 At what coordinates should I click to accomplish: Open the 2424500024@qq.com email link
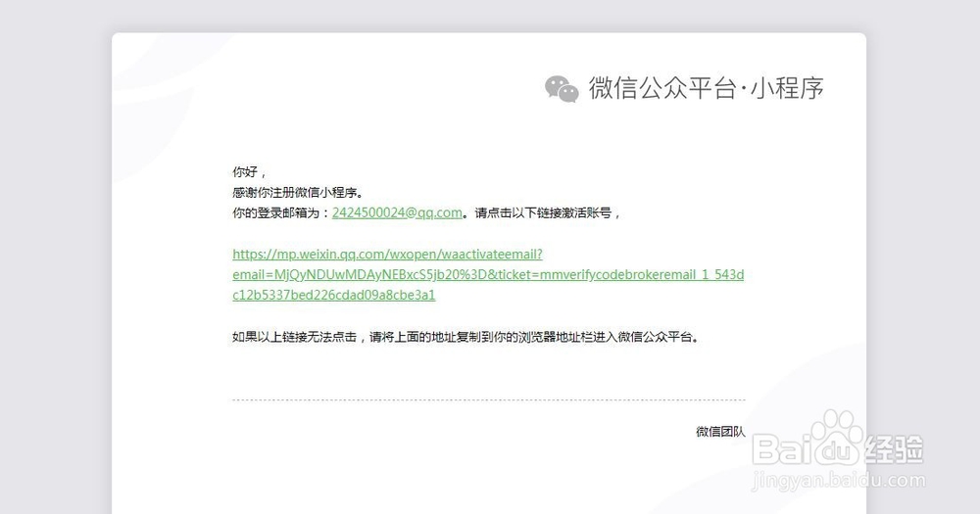point(397,213)
